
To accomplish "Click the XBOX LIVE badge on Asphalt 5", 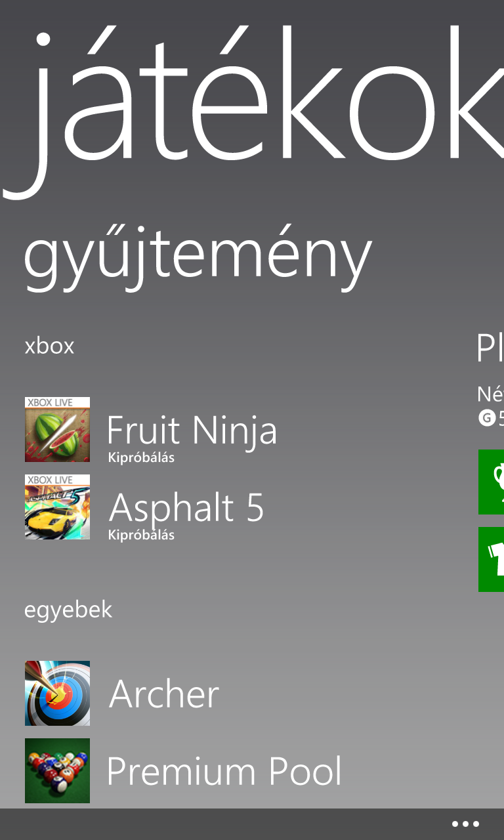I will click(x=57, y=480).
